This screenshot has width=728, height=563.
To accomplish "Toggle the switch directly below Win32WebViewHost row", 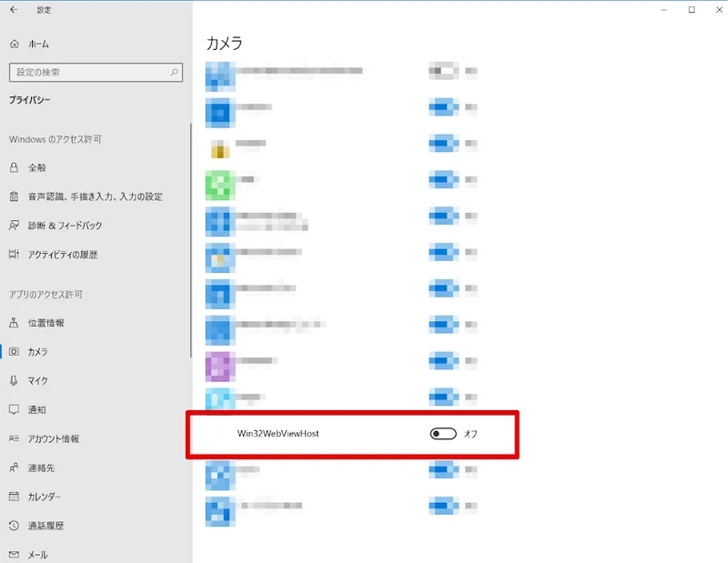I will click(442, 470).
